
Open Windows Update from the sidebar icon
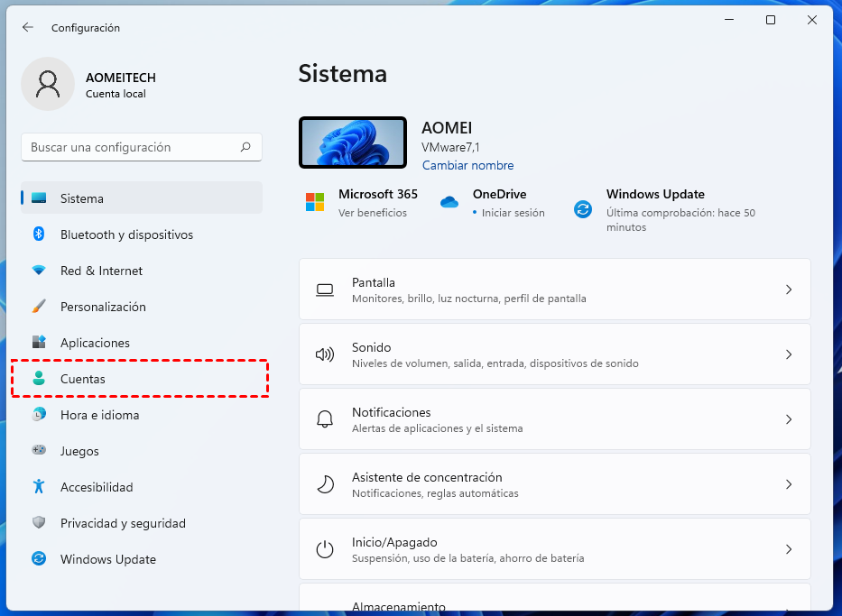click(38, 559)
